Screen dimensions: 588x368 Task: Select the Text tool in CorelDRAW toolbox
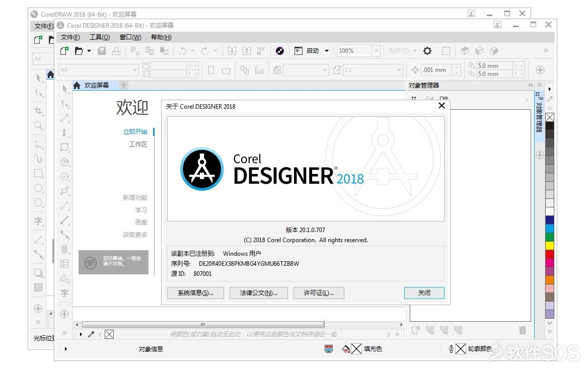click(x=38, y=221)
